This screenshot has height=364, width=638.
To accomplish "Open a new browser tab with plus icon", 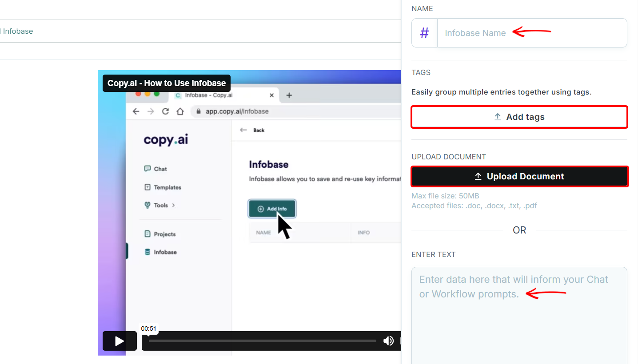I will [x=289, y=95].
